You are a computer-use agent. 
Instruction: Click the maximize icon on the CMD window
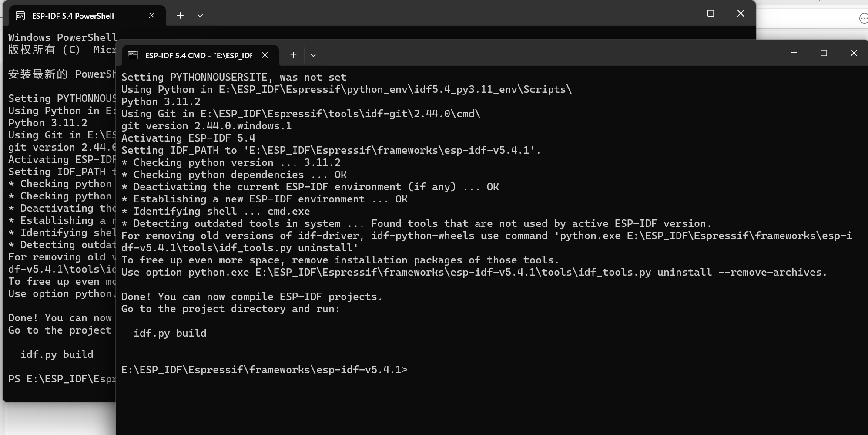point(823,53)
